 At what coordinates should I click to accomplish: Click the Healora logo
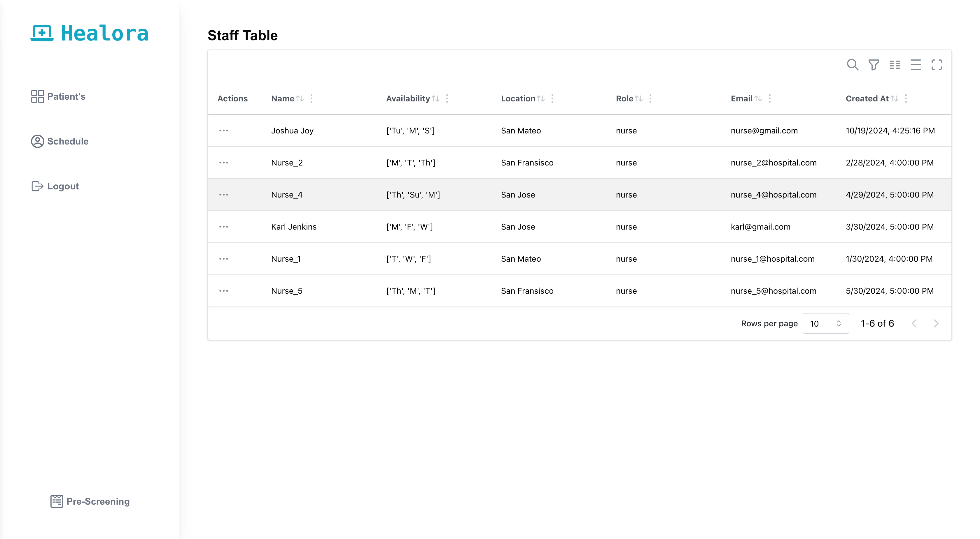pyautogui.click(x=90, y=34)
